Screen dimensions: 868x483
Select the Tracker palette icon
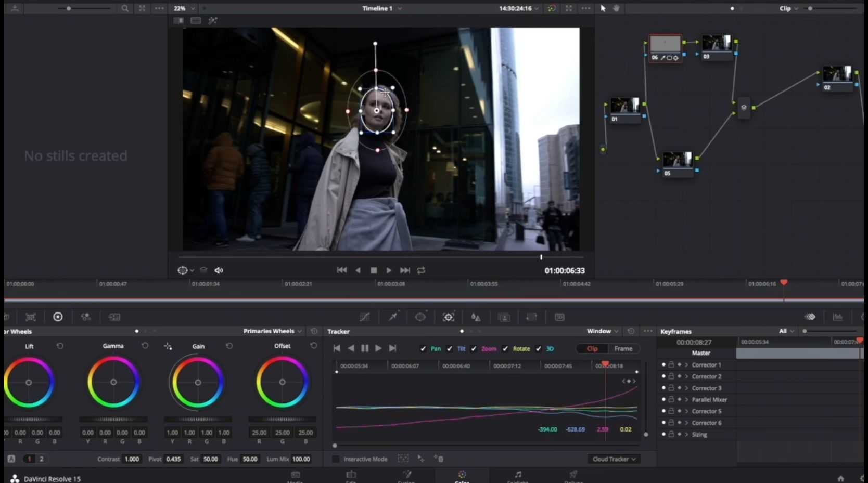pyautogui.click(x=449, y=317)
